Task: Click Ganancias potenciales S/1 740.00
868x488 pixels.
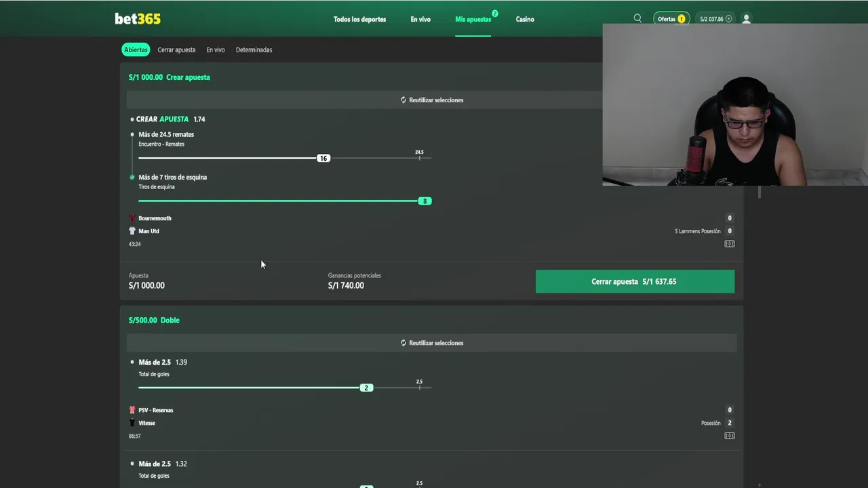Action: click(x=355, y=281)
